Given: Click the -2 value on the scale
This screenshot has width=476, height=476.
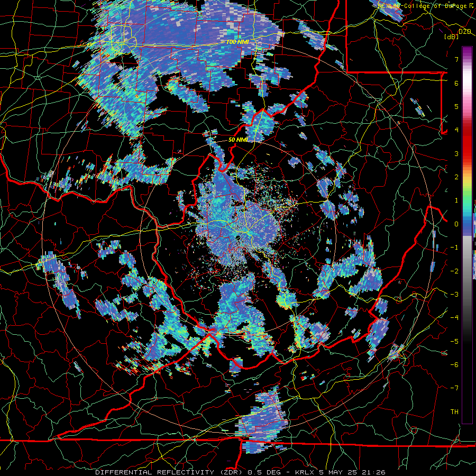Looking at the screenshot, I should click(454, 271).
